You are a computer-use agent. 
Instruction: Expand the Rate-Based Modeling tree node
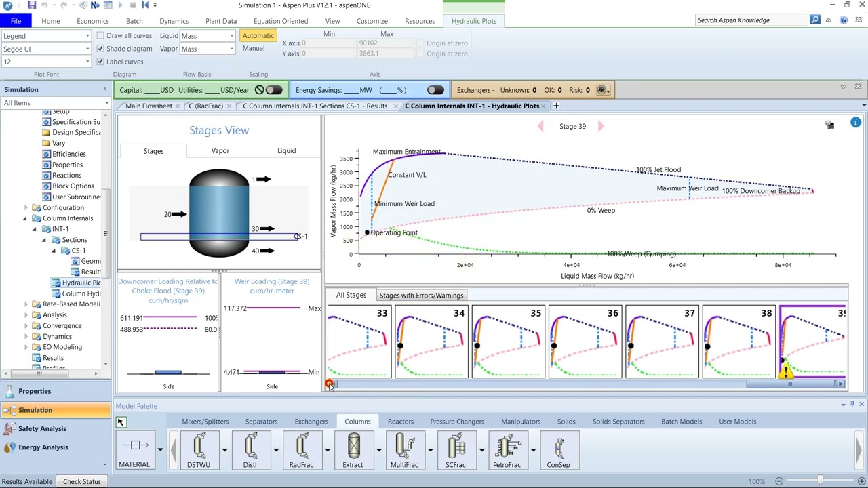(26, 304)
